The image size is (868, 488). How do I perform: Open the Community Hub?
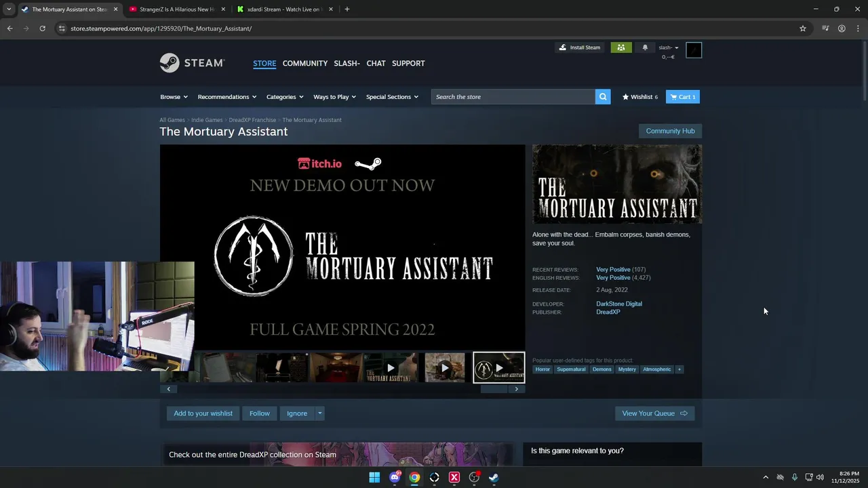(x=670, y=131)
